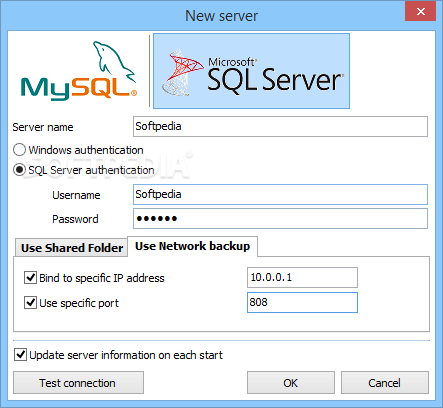Select the Microsoft SQL Server logo
443x408 pixels.
pyautogui.click(x=251, y=71)
